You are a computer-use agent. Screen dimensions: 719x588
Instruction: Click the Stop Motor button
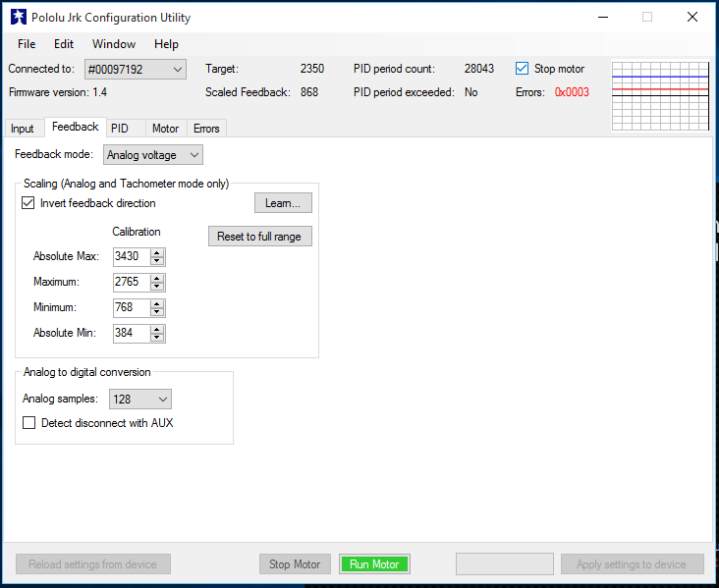[x=295, y=564]
